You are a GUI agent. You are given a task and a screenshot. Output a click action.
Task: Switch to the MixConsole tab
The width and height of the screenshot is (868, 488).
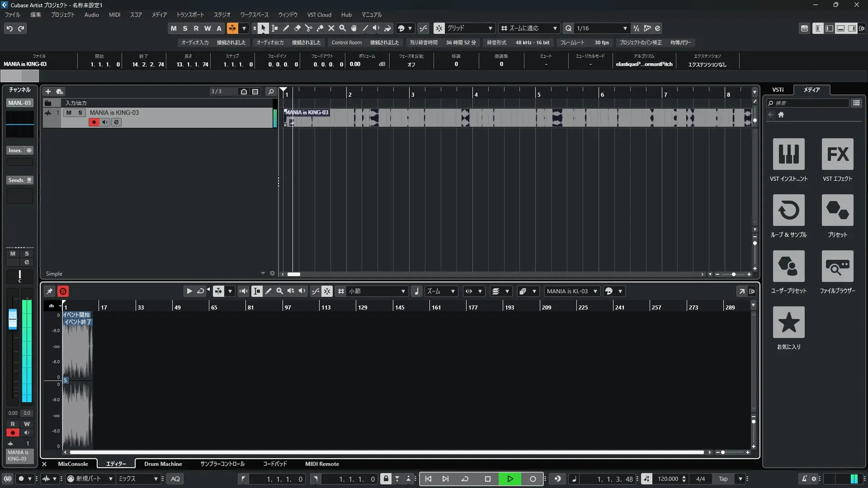(73, 464)
